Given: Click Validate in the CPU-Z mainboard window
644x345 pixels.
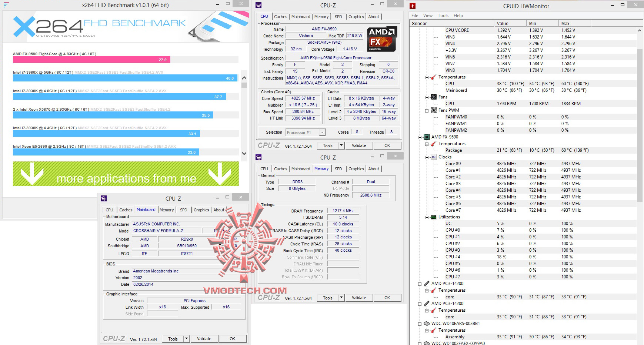Looking at the screenshot, I should [204, 339].
